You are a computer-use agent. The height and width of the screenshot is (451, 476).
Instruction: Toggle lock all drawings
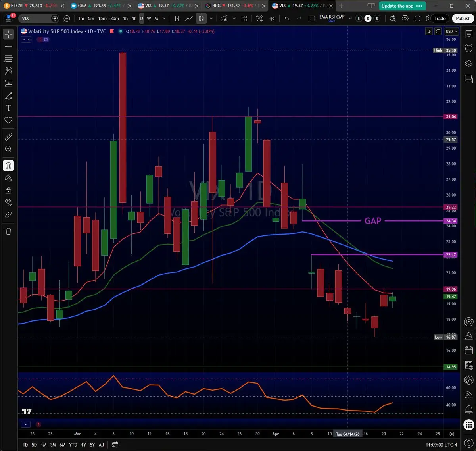pyautogui.click(x=8, y=190)
